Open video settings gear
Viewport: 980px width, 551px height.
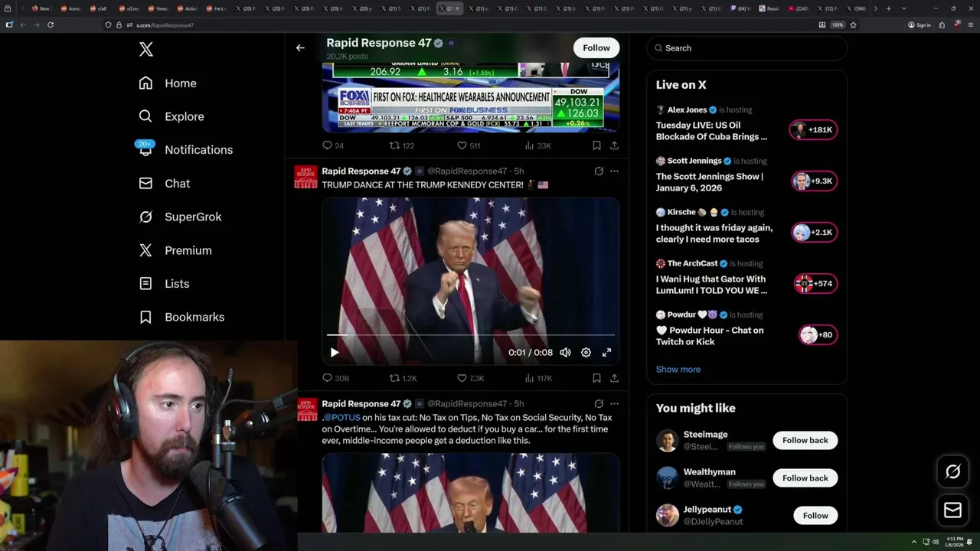pyautogui.click(x=586, y=352)
